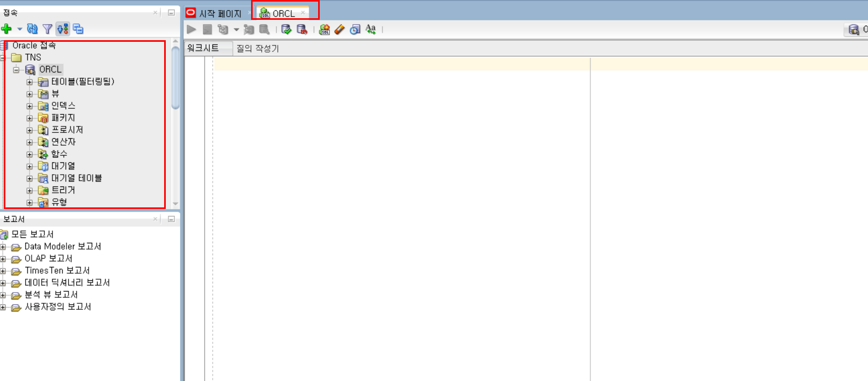Open unshared SQL worksheet icon

tap(324, 29)
